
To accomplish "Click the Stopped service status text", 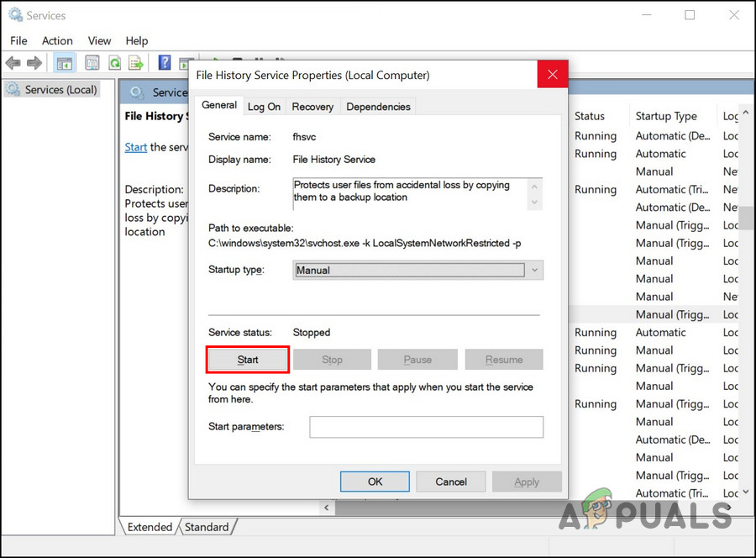I will (312, 332).
